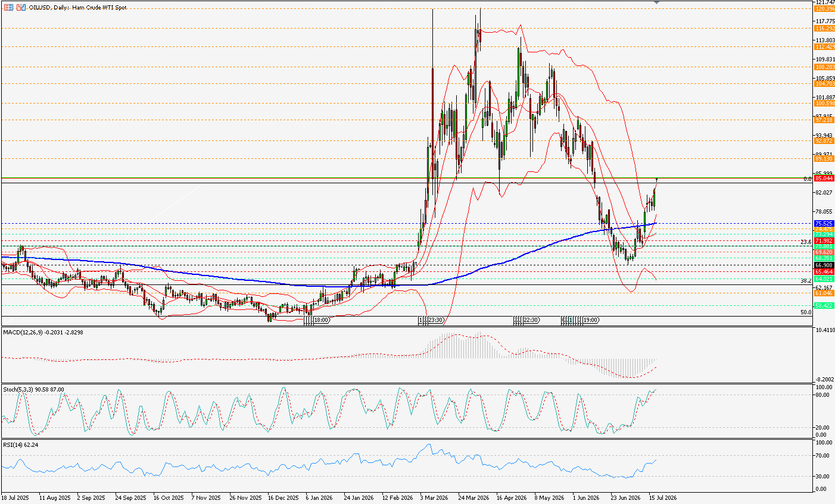
Task: Click the 112.429 price level label
Action: click(824, 46)
